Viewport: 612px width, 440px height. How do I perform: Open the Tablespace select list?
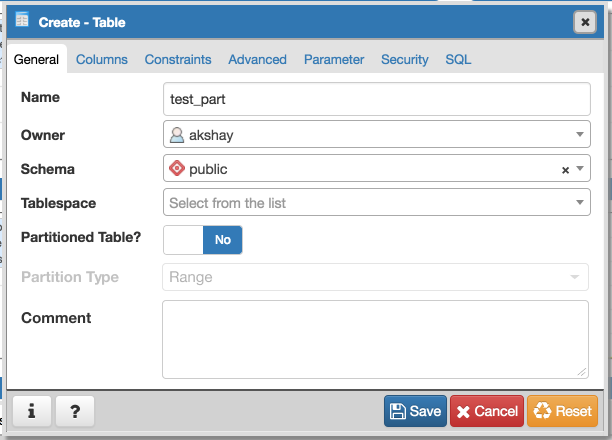tap(376, 203)
